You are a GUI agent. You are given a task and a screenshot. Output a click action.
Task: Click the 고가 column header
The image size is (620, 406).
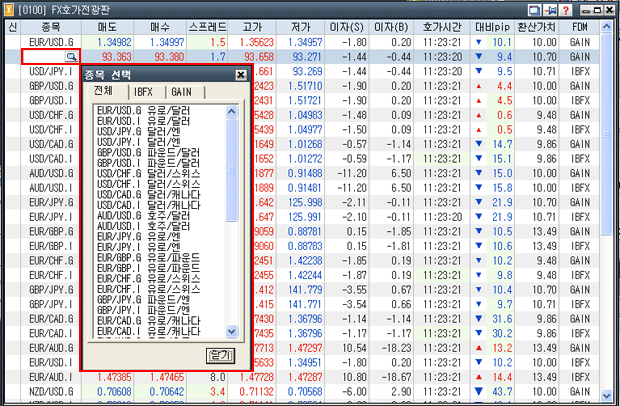(252, 27)
